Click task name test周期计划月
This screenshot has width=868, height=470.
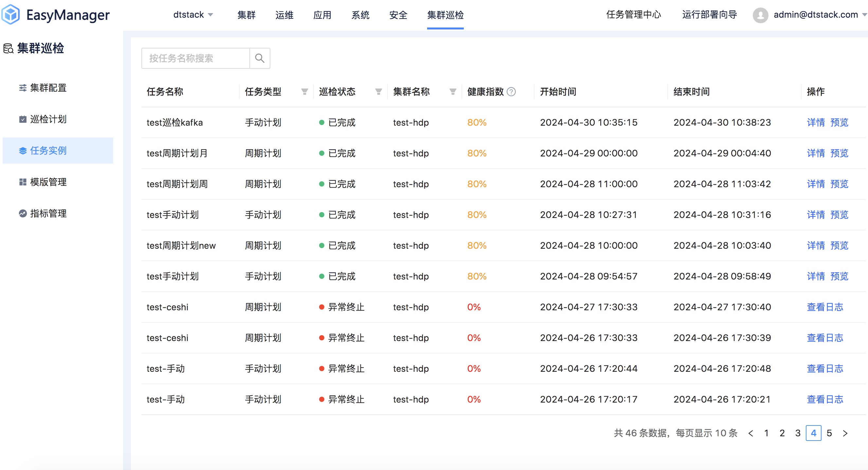coord(177,153)
